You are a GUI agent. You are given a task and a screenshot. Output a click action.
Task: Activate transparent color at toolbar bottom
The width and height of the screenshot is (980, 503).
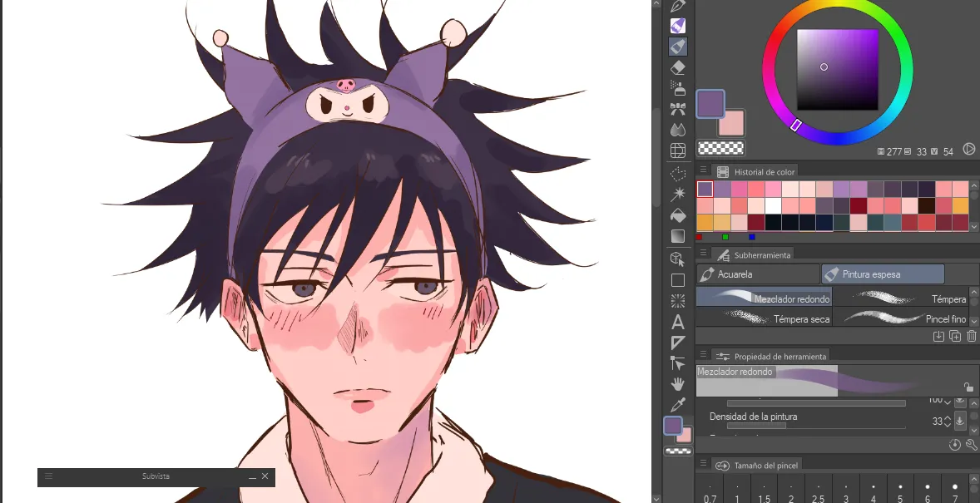point(677,451)
